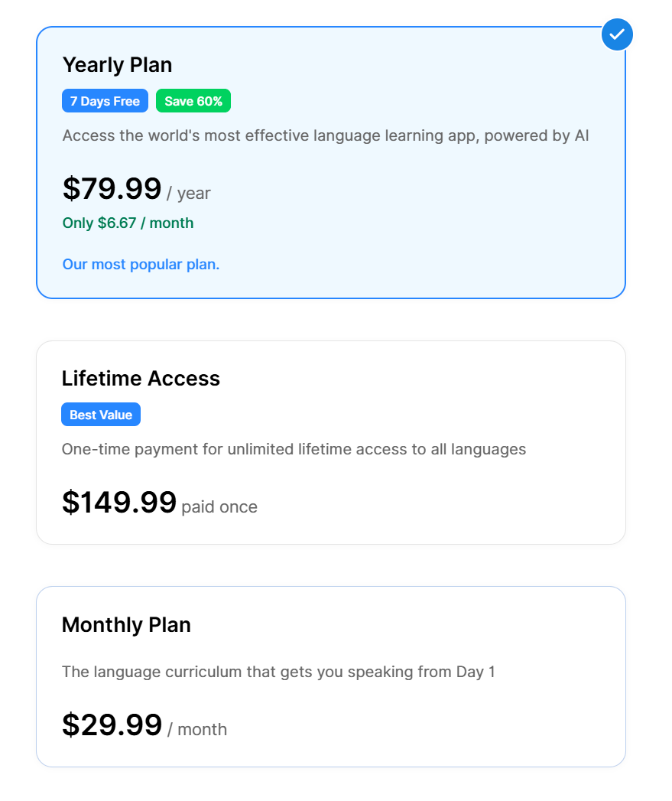Click the '/ year' price label

click(189, 194)
